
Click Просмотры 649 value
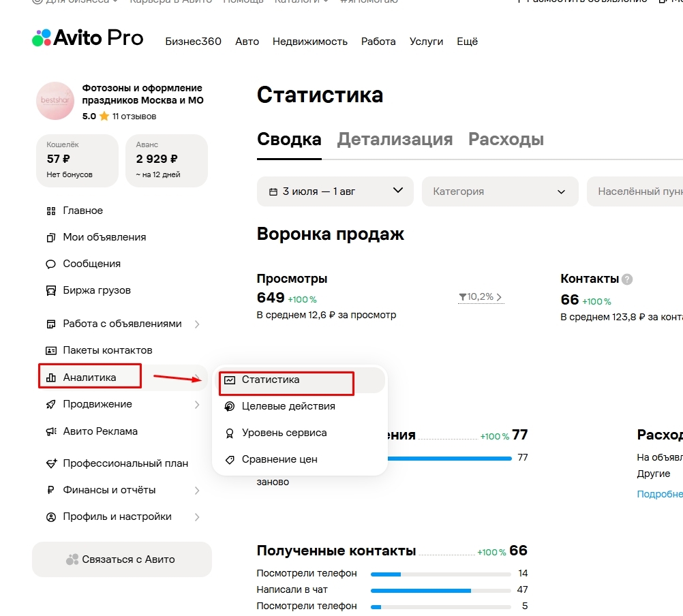pos(271,298)
